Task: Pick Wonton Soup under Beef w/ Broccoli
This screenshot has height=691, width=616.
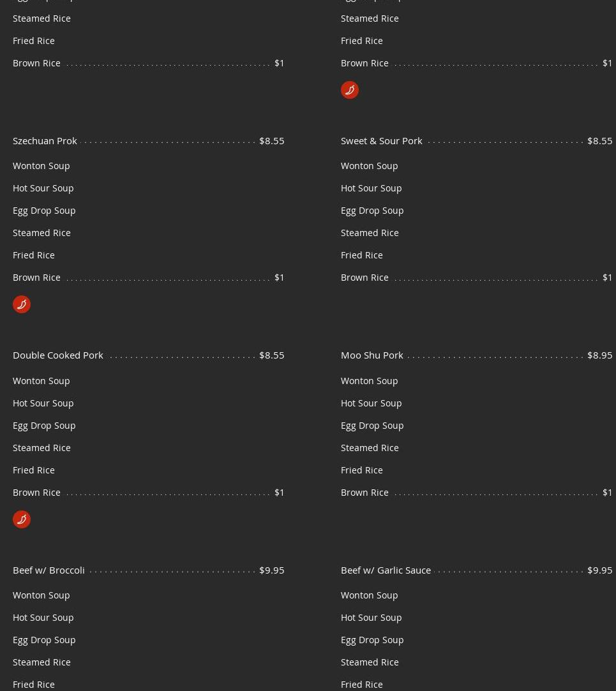Action: coord(41,595)
